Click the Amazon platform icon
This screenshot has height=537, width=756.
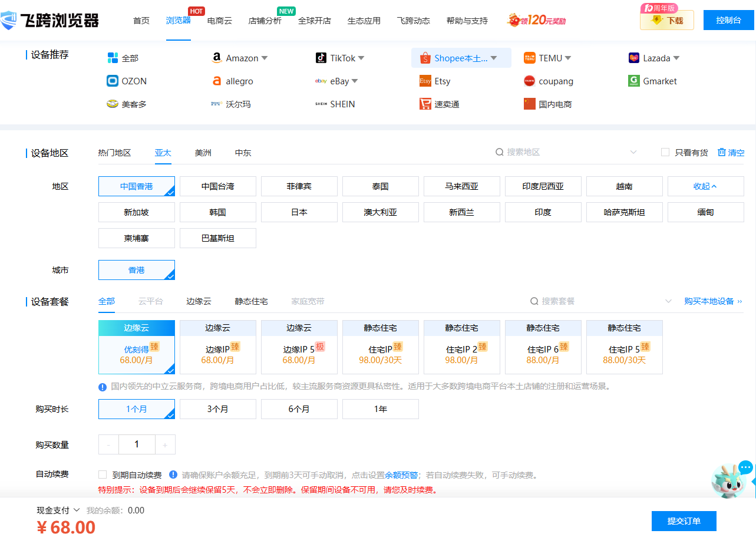pos(217,58)
